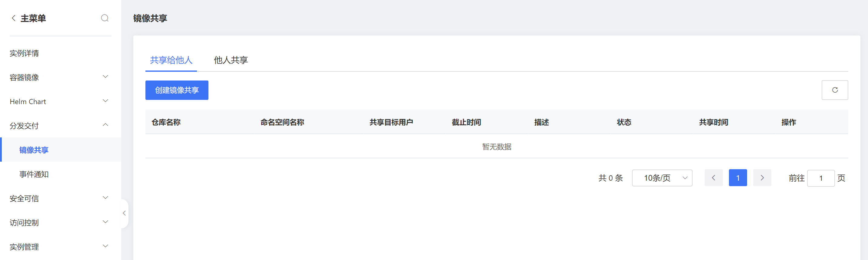
Task: Click the 镜像共享 page heading
Action: tap(150, 18)
